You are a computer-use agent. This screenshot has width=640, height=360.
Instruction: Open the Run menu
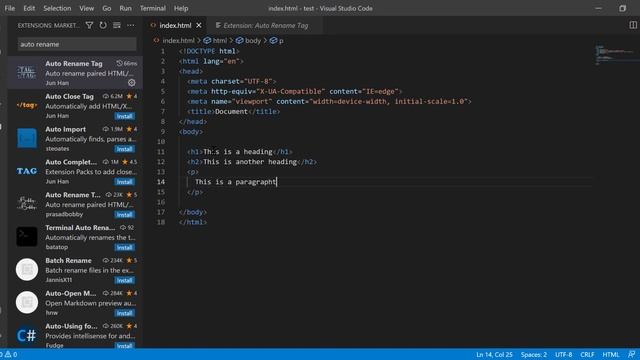pyautogui.click(x=125, y=8)
